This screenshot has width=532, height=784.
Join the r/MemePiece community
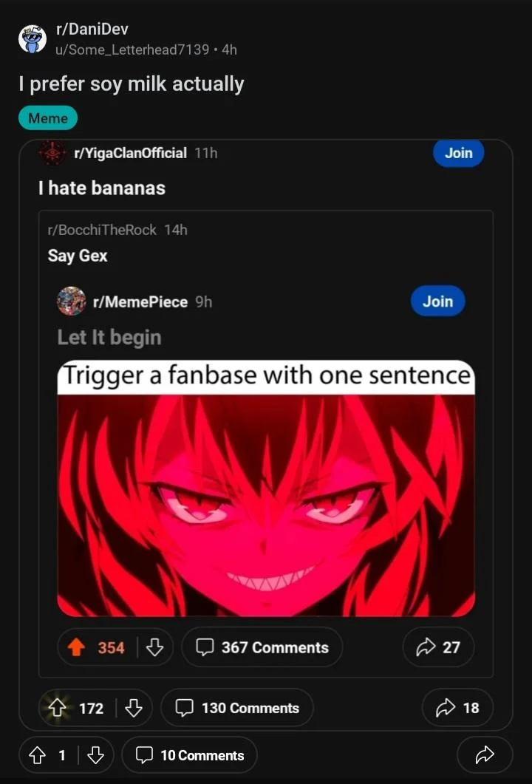[437, 301]
